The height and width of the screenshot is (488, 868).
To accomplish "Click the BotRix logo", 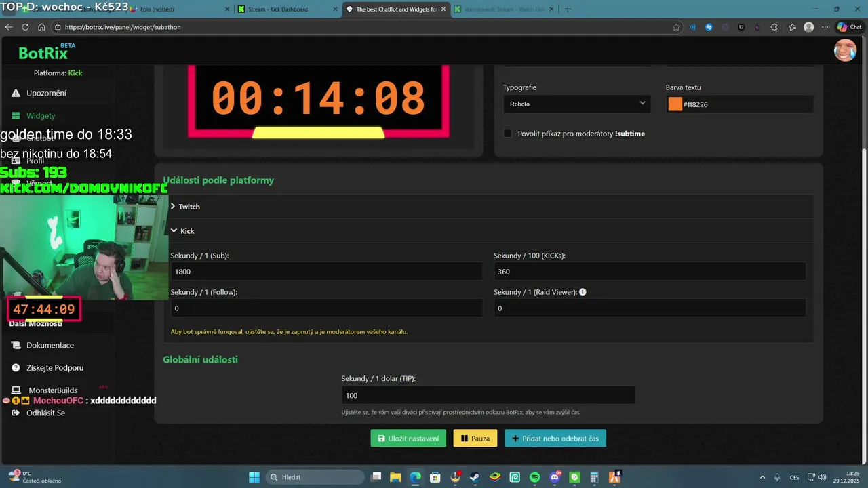I will point(46,53).
